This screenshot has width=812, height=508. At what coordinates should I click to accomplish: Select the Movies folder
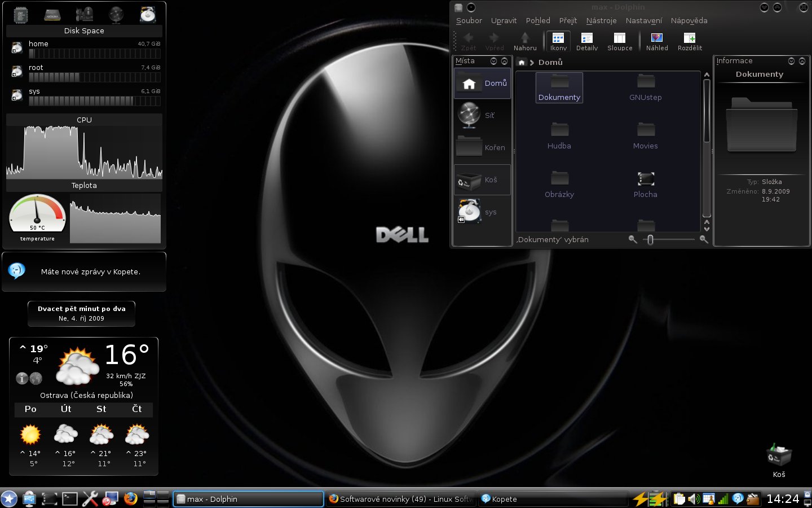(646, 136)
